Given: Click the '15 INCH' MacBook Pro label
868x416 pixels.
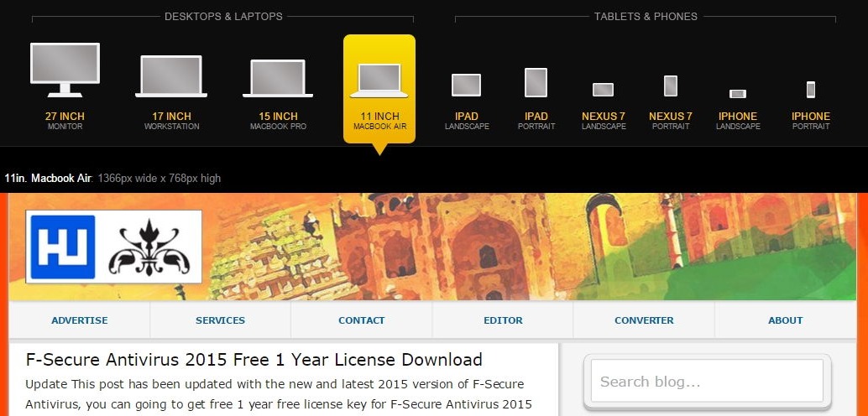Looking at the screenshot, I should [278, 117].
